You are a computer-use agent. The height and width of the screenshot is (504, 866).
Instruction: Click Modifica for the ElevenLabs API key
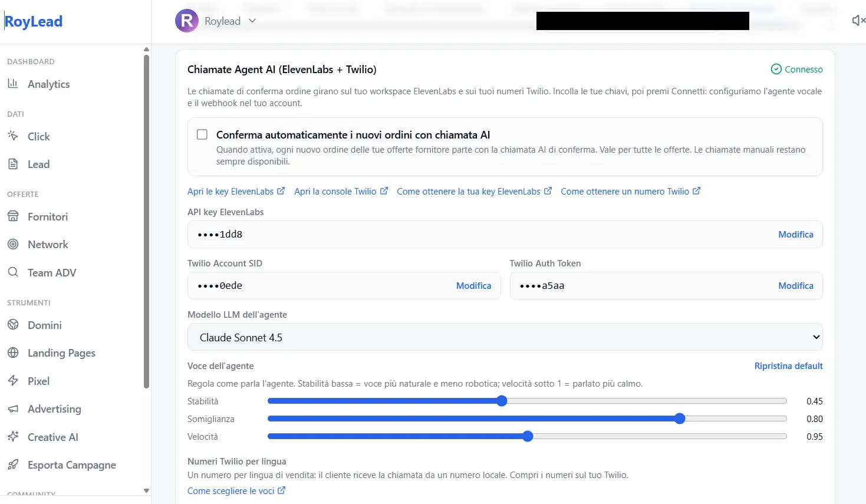coord(795,234)
